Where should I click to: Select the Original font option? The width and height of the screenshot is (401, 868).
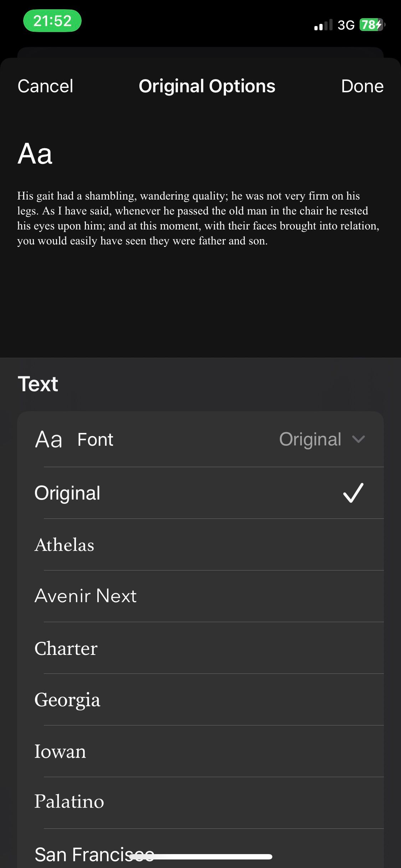point(67,493)
